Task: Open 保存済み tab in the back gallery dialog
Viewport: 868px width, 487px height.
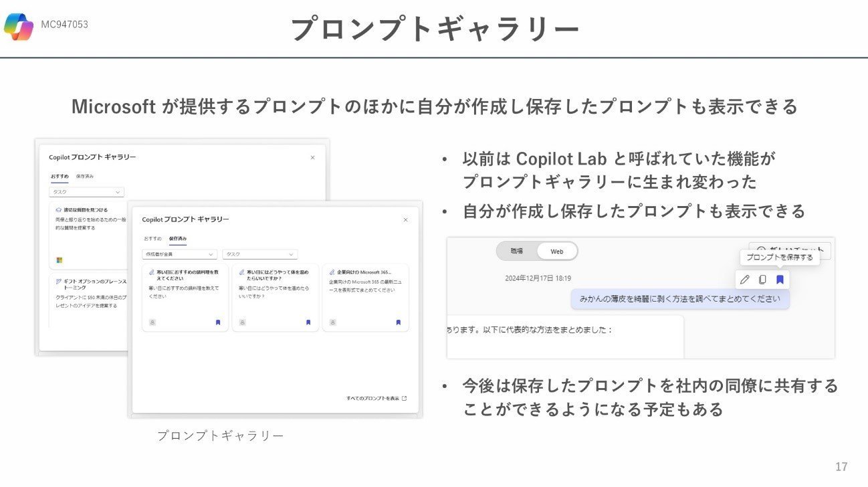Action: click(x=85, y=176)
